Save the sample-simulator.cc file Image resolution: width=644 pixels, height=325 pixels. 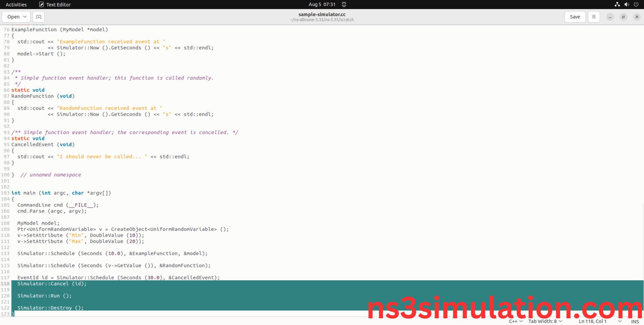[x=575, y=16]
